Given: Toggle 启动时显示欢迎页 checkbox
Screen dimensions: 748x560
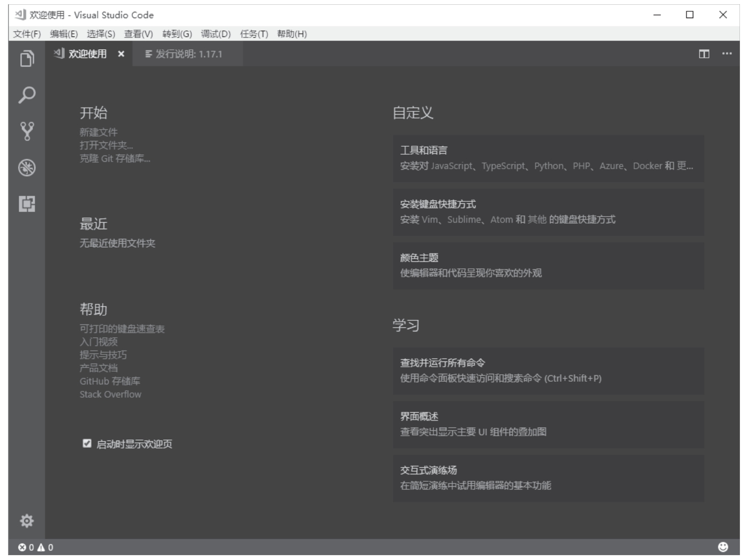Looking at the screenshot, I should [x=87, y=443].
